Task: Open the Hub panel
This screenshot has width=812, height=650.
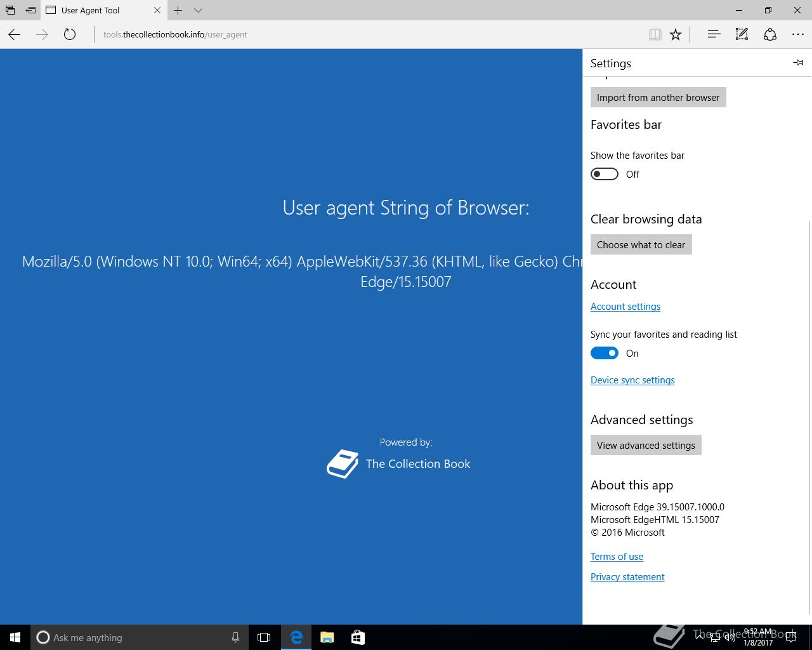Action: pyautogui.click(x=714, y=34)
